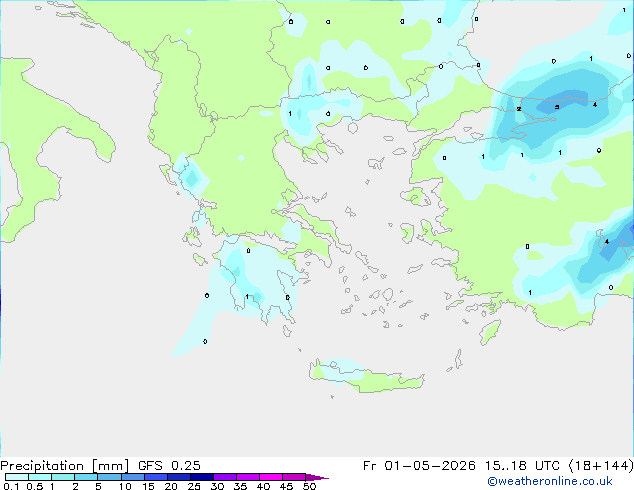Click the 0.5–1 mm legend color swatch

(x=40, y=477)
